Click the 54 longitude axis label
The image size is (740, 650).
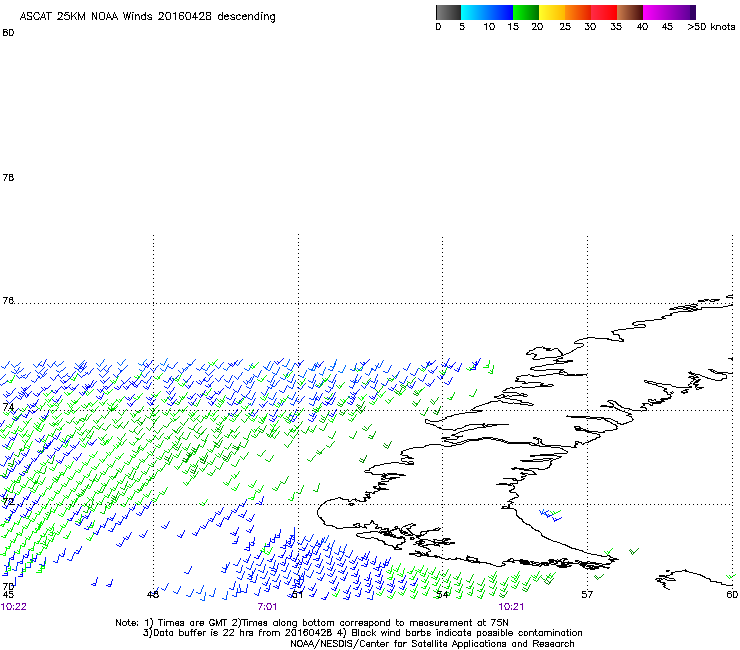point(442,594)
